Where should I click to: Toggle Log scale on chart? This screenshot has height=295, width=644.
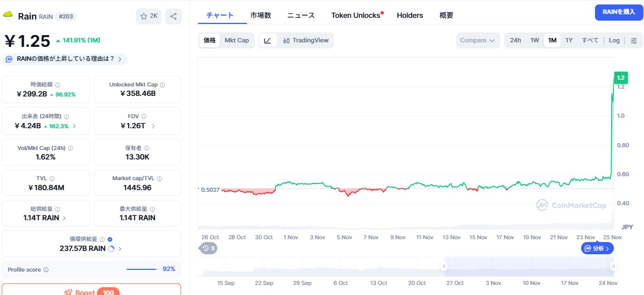click(614, 40)
